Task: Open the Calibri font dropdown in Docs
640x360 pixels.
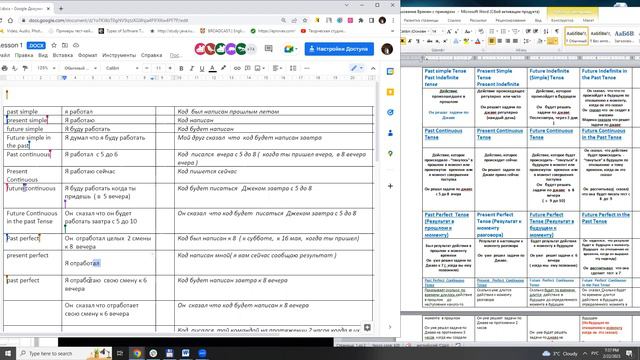Action: coord(122,68)
